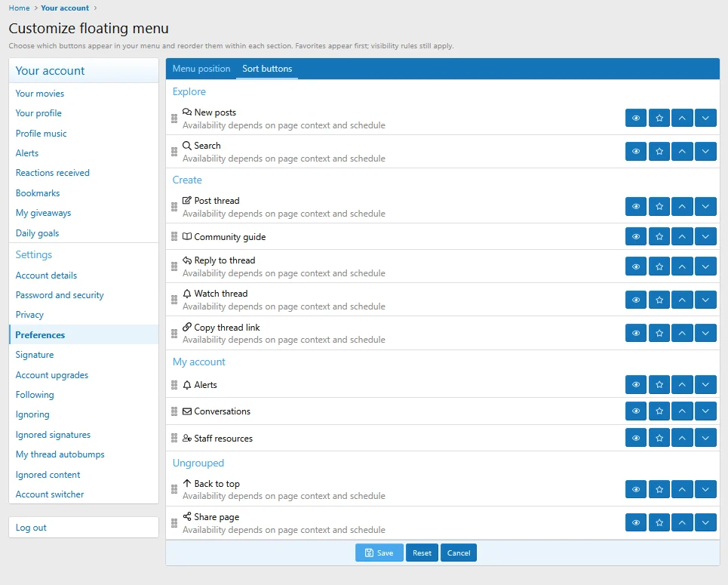The width and height of the screenshot is (728, 585).
Task: Favorite the Reply to thread button
Action: (x=659, y=266)
